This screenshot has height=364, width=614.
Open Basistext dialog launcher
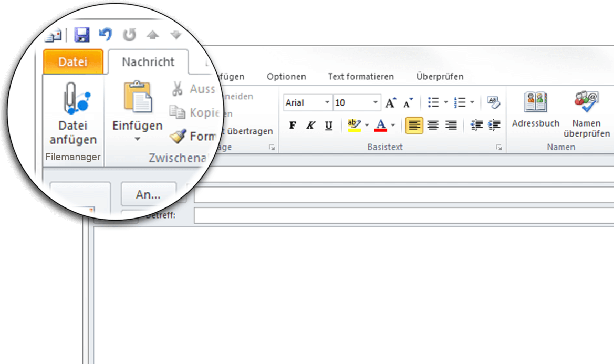coord(499,148)
